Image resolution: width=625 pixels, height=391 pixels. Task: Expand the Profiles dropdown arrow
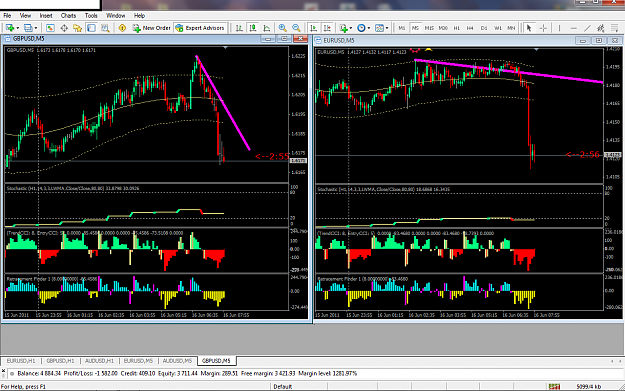pyautogui.click(x=36, y=28)
